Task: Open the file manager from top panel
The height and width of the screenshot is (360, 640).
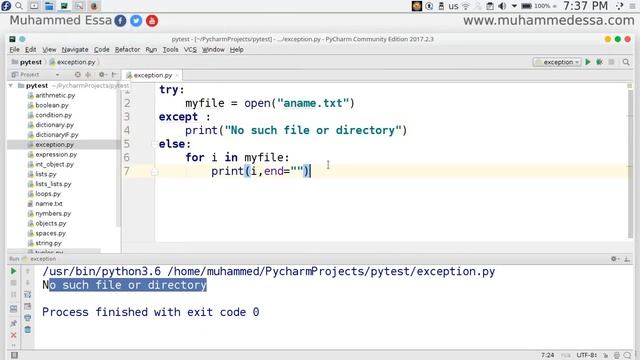Action: [x=49, y=6]
